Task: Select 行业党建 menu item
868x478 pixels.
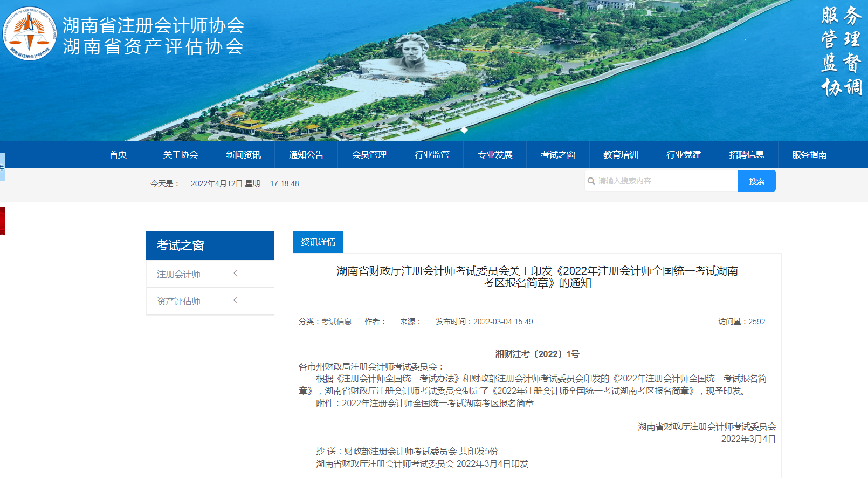Action: pos(684,155)
